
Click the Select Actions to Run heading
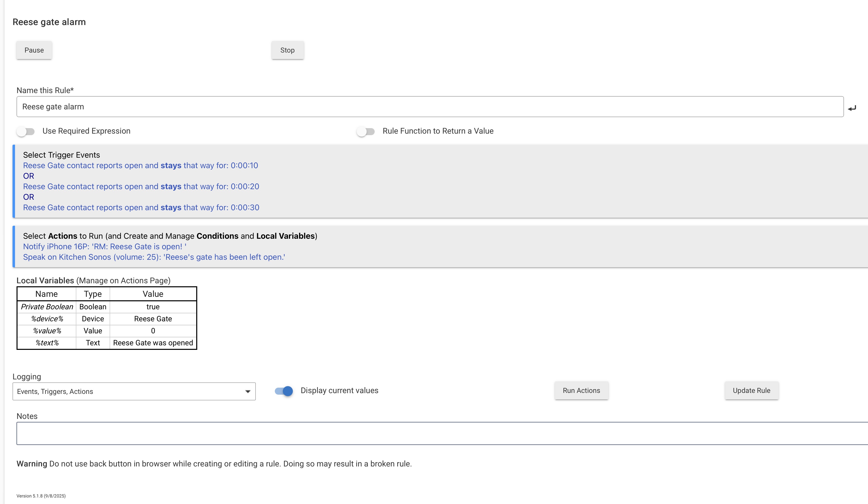tap(170, 236)
